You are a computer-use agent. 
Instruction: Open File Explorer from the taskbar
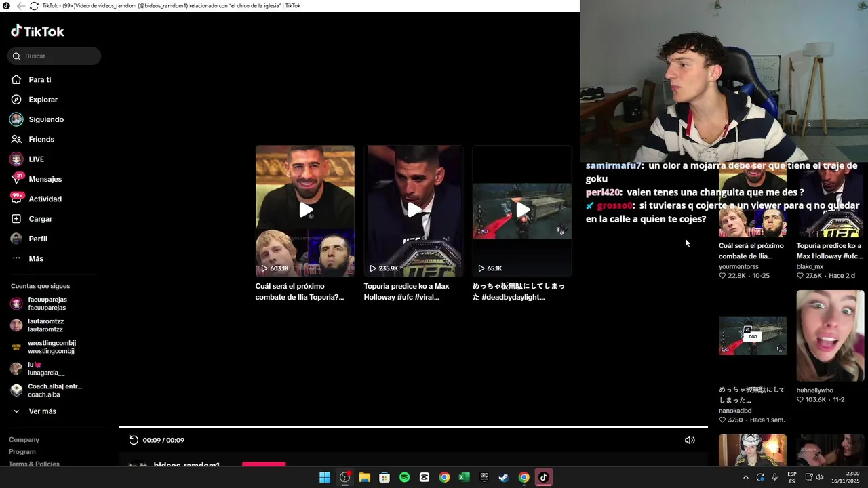click(x=364, y=477)
